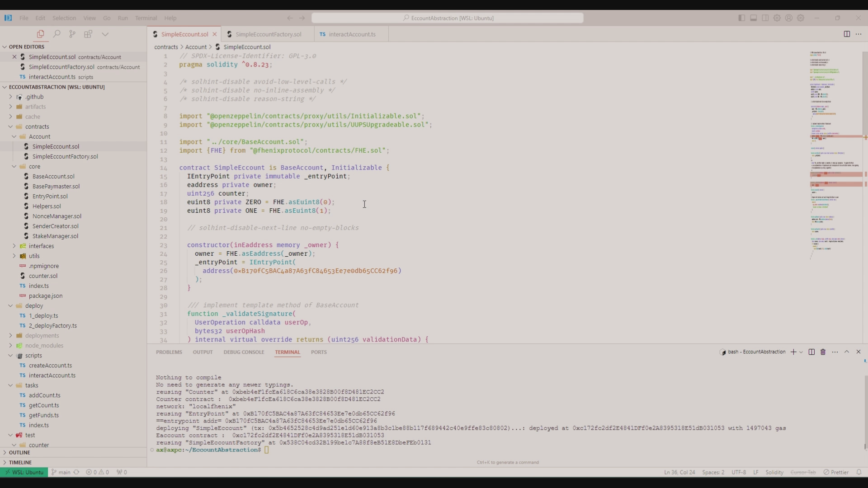Create a new terminal with plus icon
Viewport: 868px width, 488px height.
click(x=793, y=352)
